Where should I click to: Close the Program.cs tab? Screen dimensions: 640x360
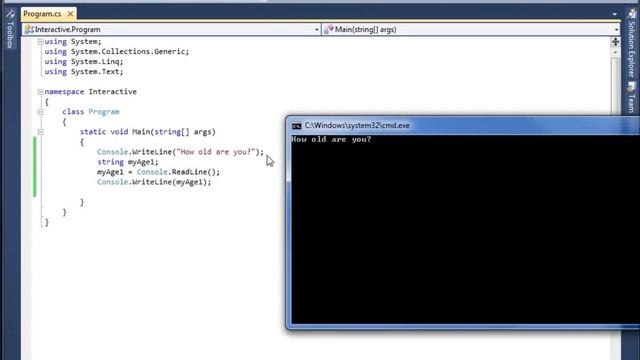[x=70, y=14]
